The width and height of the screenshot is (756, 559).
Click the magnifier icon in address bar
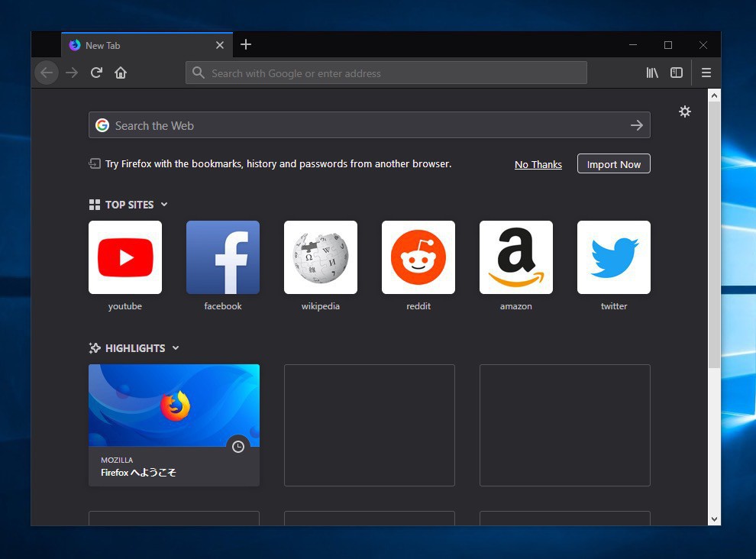(x=198, y=73)
